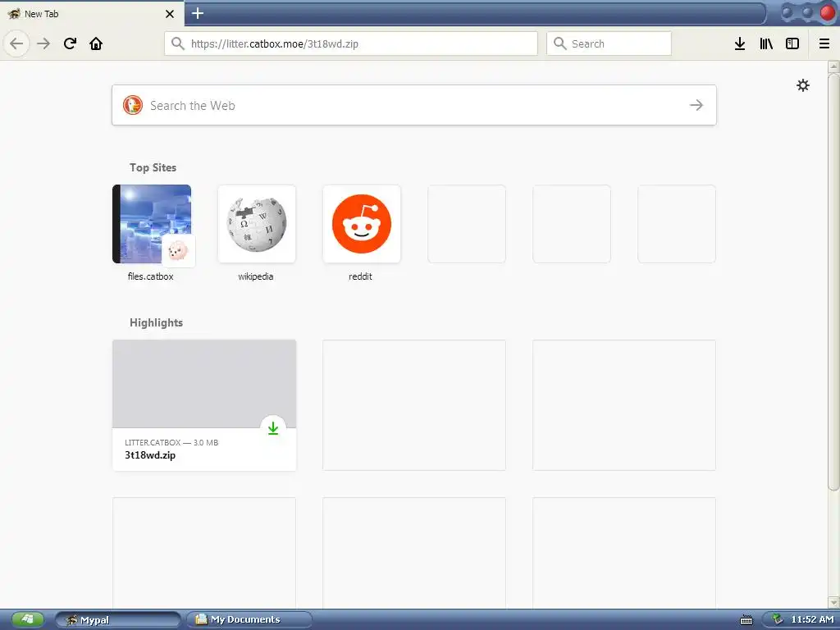Viewport: 840px width, 630px height.
Task: Open the Start menu button
Action: tap(27, 620)
